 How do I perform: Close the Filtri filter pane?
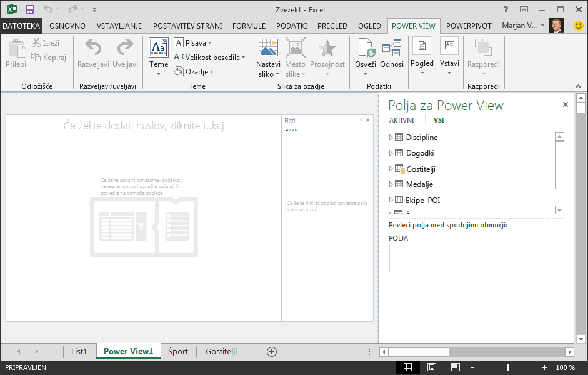click(x=368, y=120)
